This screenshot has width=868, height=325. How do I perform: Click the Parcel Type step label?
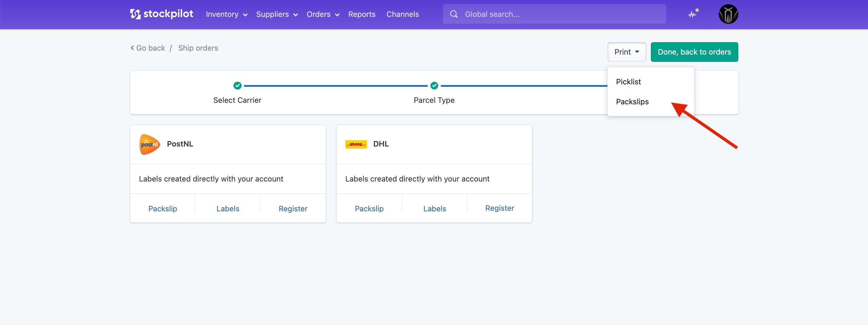(434, 100)
